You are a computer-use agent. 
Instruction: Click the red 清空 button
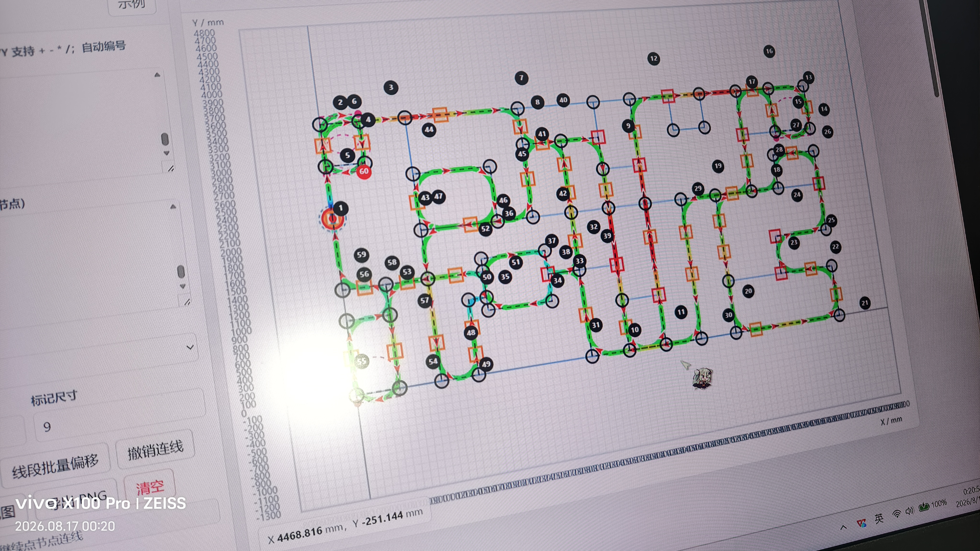click(150, 487)
